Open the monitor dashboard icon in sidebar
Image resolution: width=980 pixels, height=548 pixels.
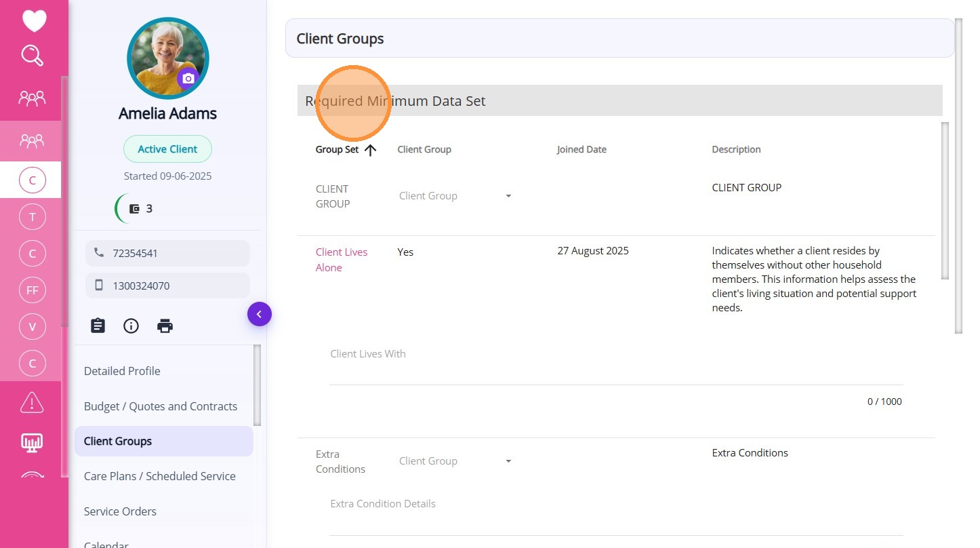point(32,443)
